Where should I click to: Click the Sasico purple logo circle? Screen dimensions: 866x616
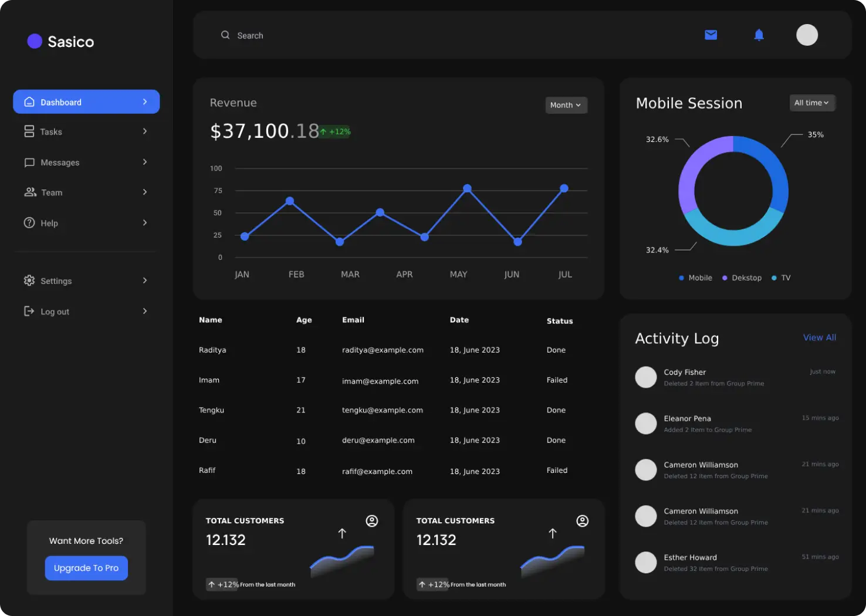(35, 41)
